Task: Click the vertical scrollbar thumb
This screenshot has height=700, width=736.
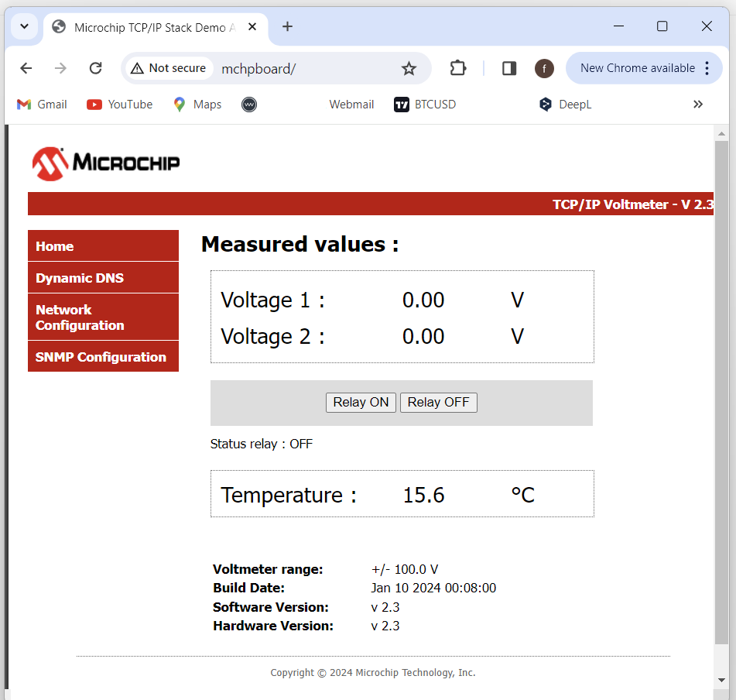Action: pos(721,393)
